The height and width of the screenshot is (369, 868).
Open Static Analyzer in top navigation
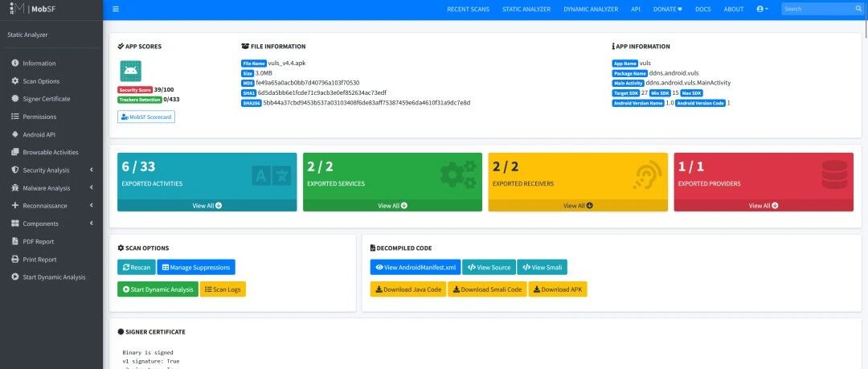(526, 10)
